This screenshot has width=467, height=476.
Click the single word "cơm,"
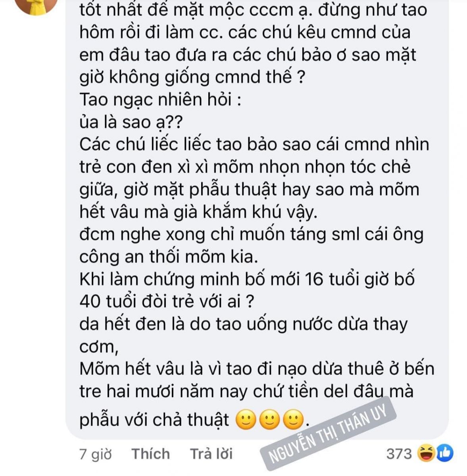click(x=99, y=347)
